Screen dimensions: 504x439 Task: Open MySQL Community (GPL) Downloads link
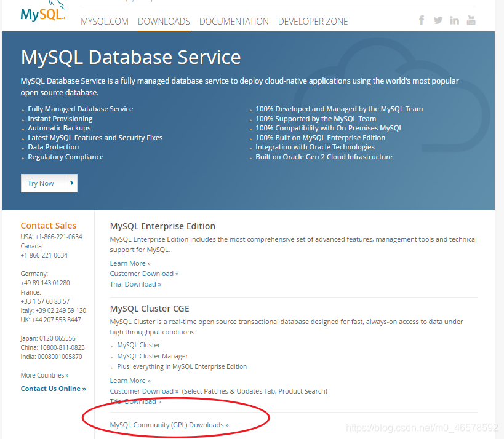point(169,425)
